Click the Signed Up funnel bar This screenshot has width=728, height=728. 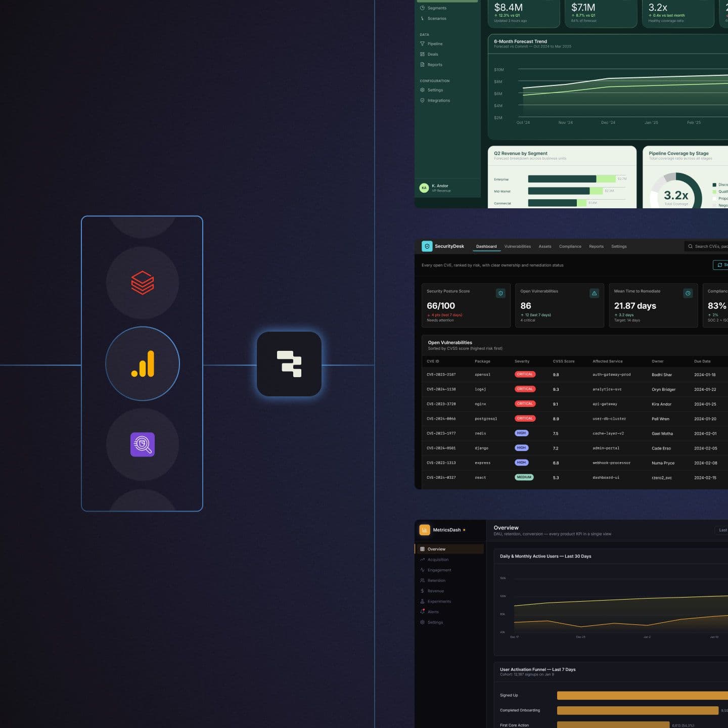(x=643, y=696)
